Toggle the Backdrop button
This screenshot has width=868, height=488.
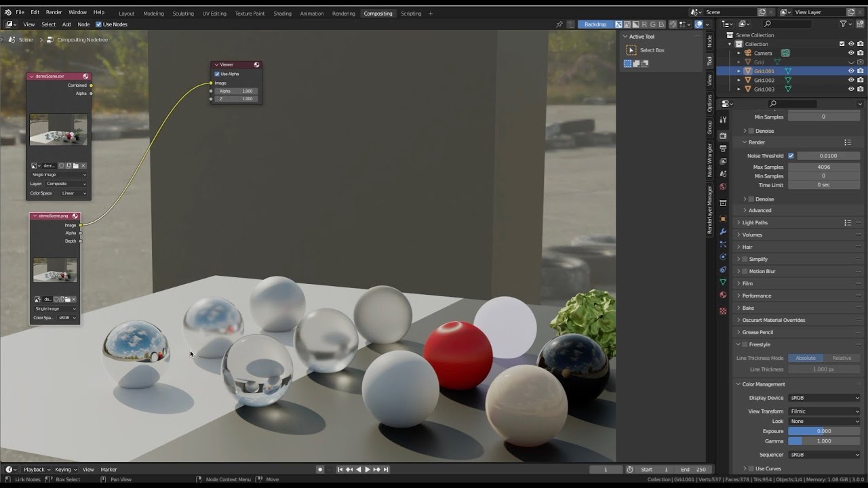(x=595, y=24)
